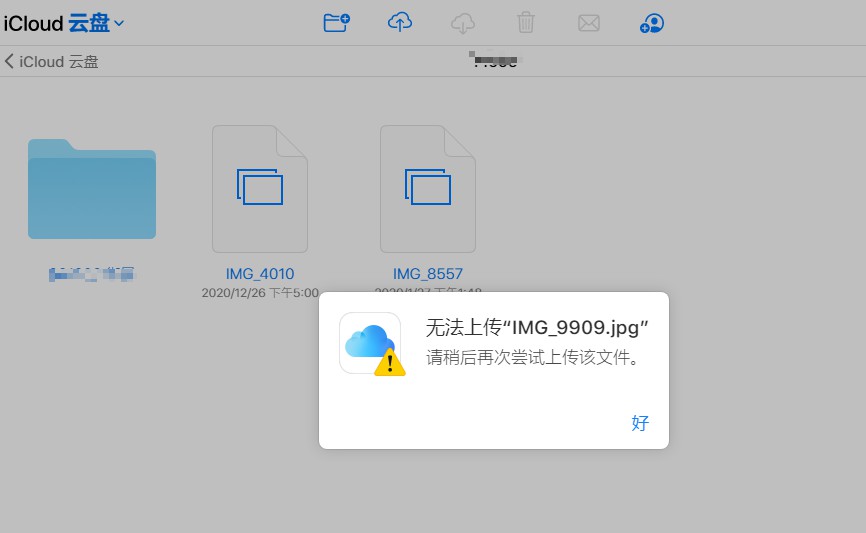Select the blue folder
The width and height of the screenshot is (866, 533).
click(92, 189)
